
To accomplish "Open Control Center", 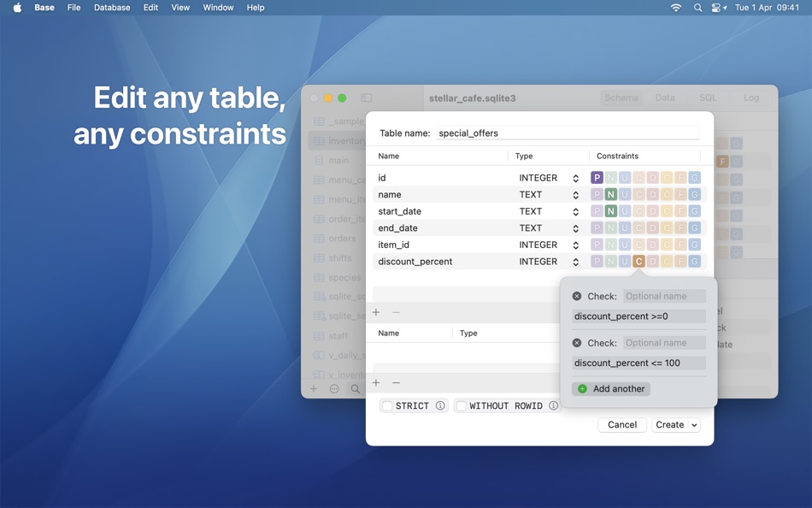I will click(718, 8).
